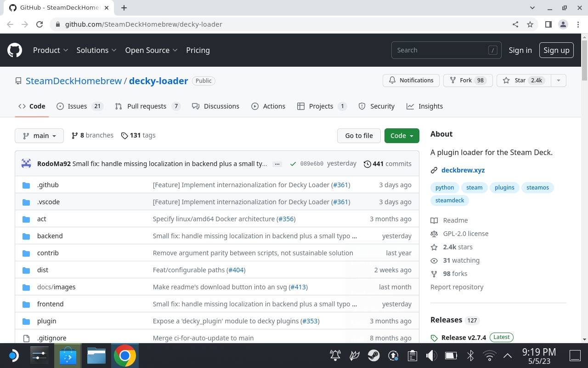Open the file manager from taskbar
The image size is (588, 368).
click(96, 356)
